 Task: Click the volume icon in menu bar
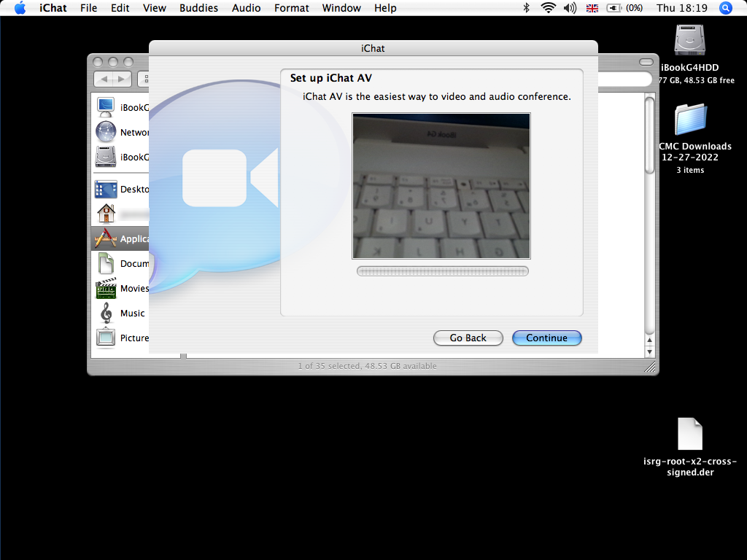[x=570, y=7]
